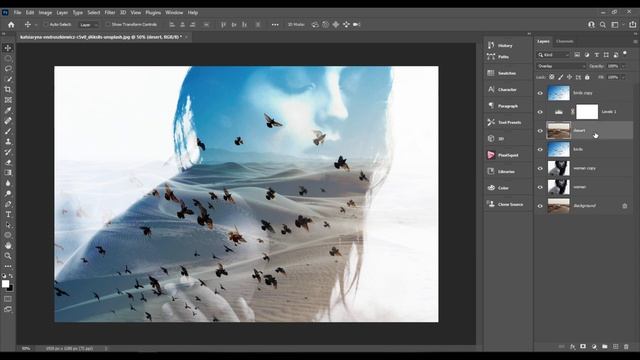Click the zoom percentage field in status bar

[26, 349]
